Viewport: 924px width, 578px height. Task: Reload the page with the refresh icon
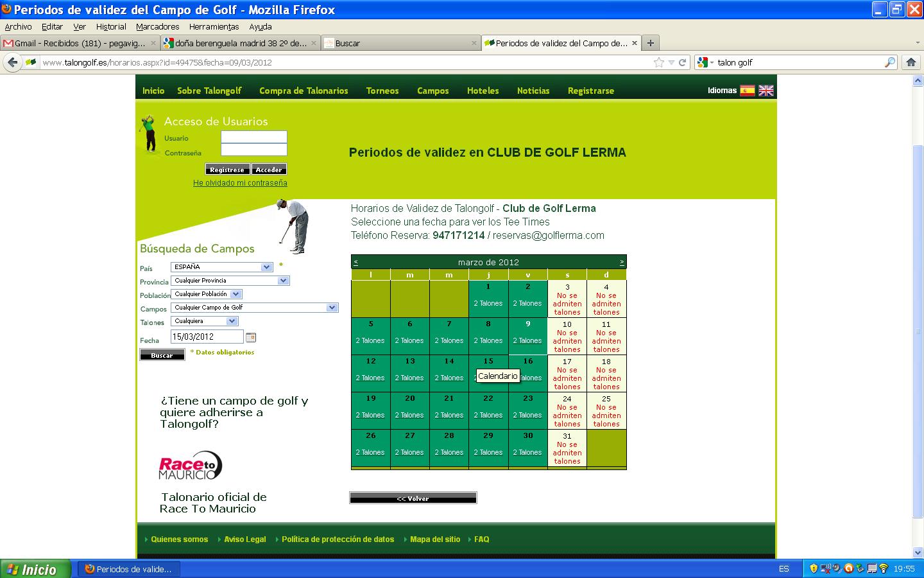tap(683, 62)
